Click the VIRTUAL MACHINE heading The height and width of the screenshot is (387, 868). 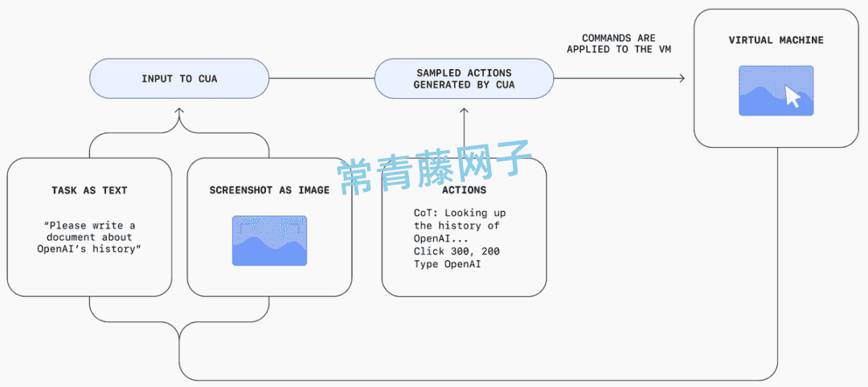tap(776, 40)
